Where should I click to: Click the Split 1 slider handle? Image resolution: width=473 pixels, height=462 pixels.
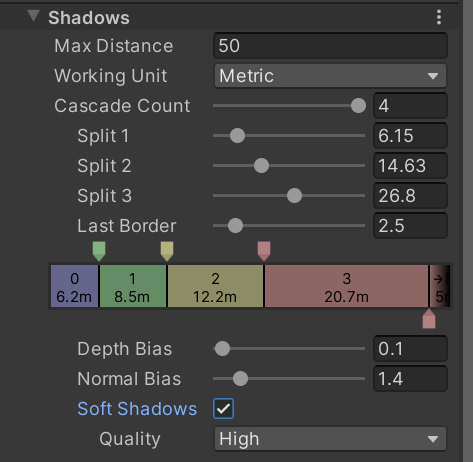[x=237, y=136]
